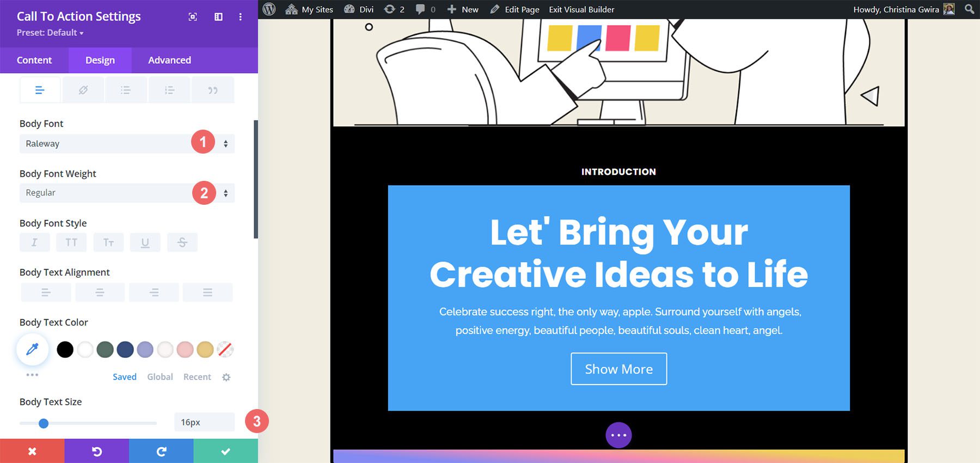Toggle uppercase TT body font style
Viewport: 980px width, 463px height.
pyautogui.click(x=71, y=242)
